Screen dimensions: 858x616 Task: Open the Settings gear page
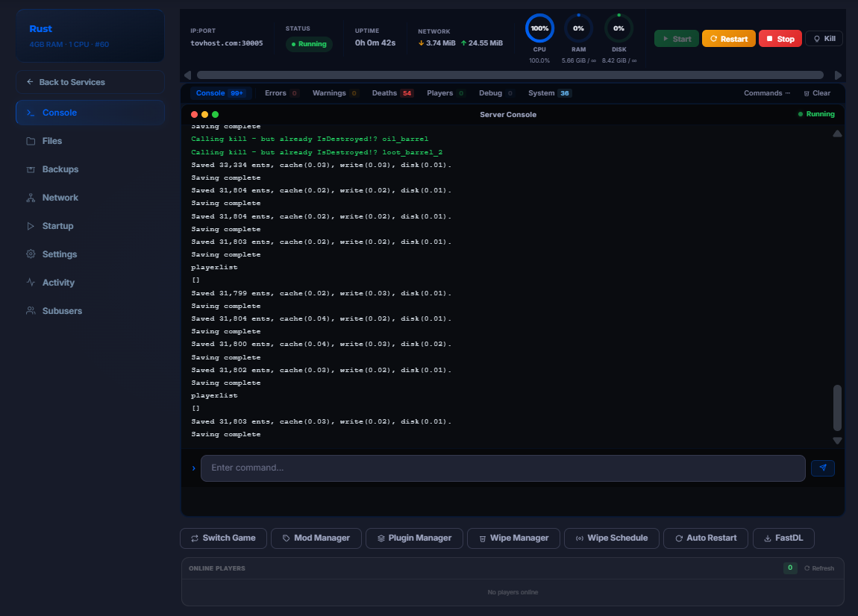(59, 254)
